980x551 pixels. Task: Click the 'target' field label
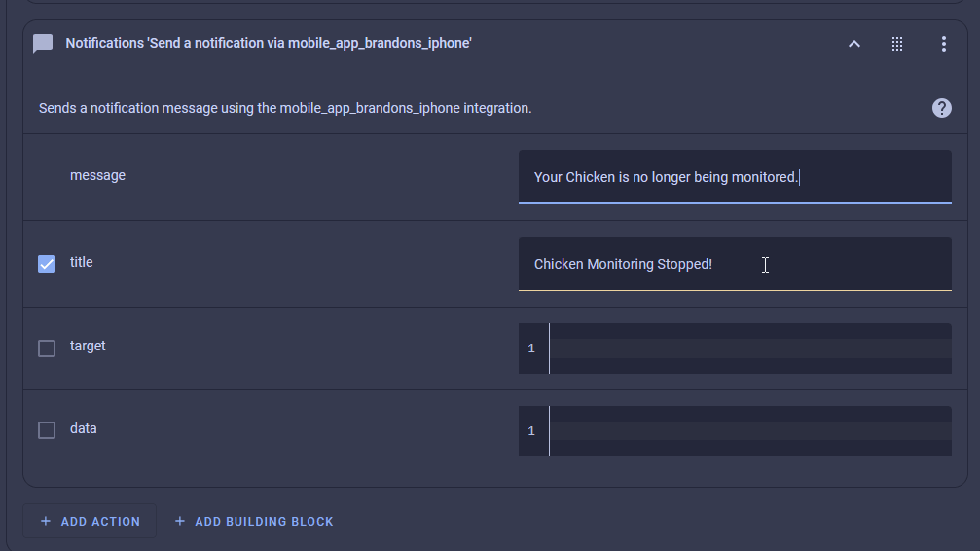click(88, 346)
